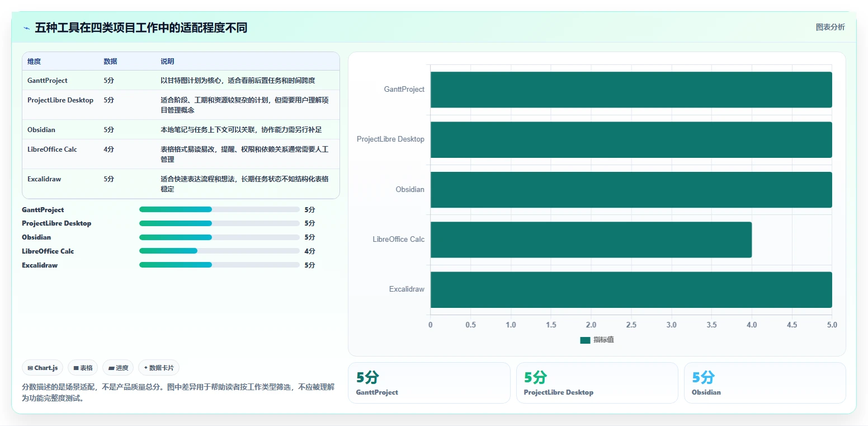Click the LibreOffice Calc progress bar
868x426 pixels.
pyautogui.click(x=219, y=251)
